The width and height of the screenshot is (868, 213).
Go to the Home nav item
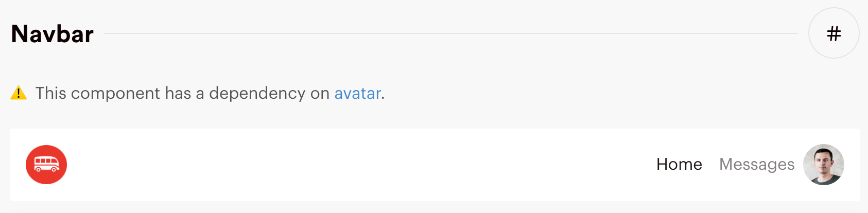[679, 164]
